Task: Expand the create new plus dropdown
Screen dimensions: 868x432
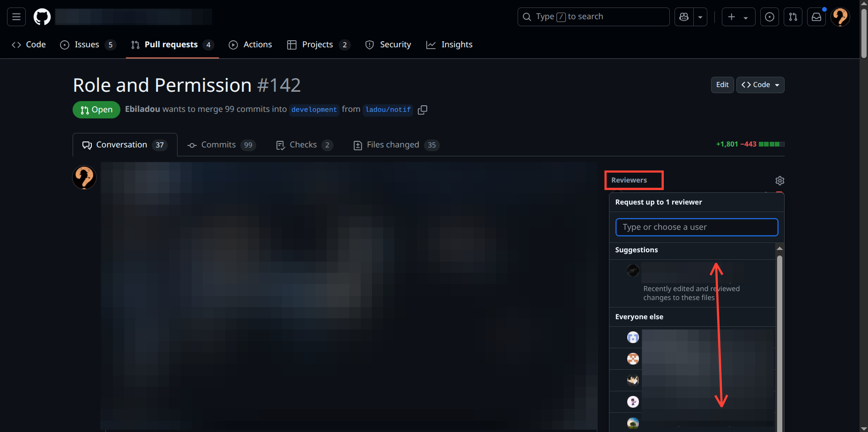Action: click(738, 17)
